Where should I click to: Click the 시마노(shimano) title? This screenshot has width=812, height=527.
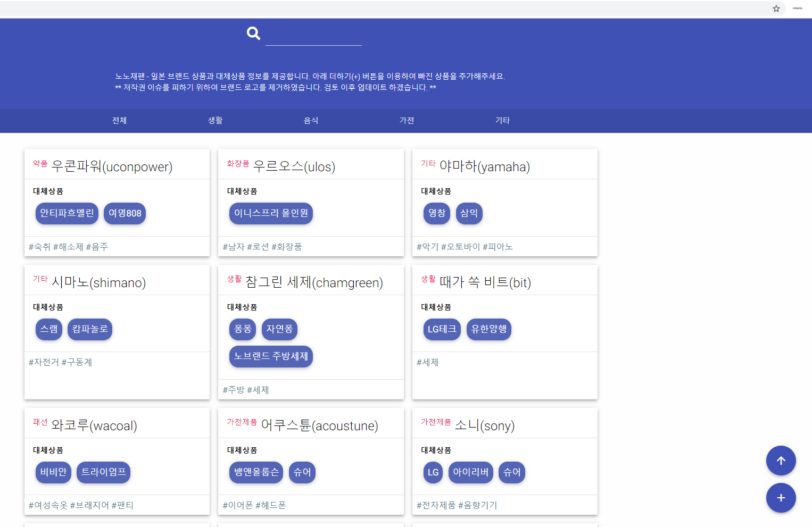(98, 282)
